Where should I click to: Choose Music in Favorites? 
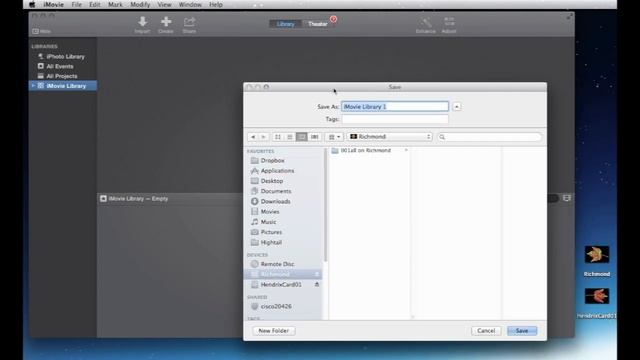pos(268,222)
